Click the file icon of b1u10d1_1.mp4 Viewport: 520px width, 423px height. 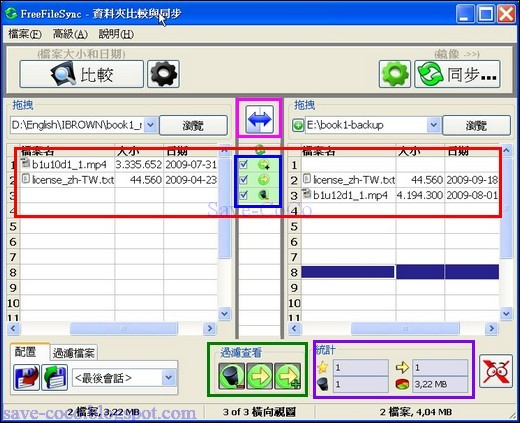pyautogui.click(x=26, y=163)
